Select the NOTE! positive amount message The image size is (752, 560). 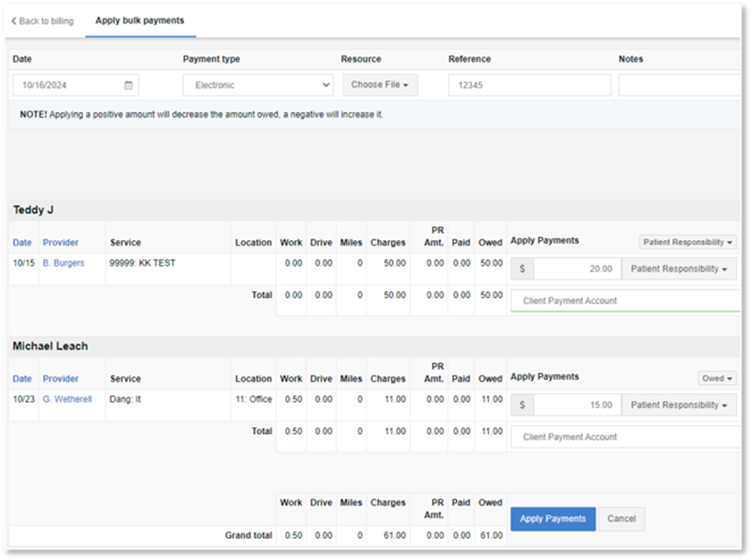[201, 115]
